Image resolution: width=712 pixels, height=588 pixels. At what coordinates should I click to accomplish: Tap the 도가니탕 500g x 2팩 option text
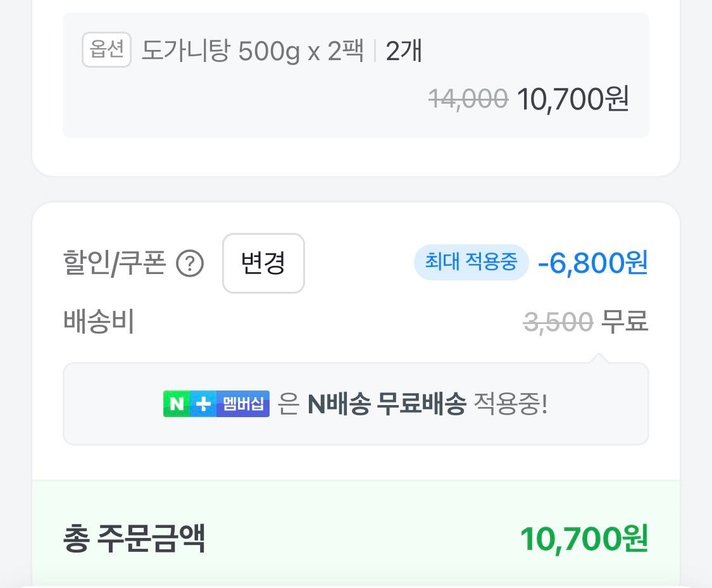point(252,51)
